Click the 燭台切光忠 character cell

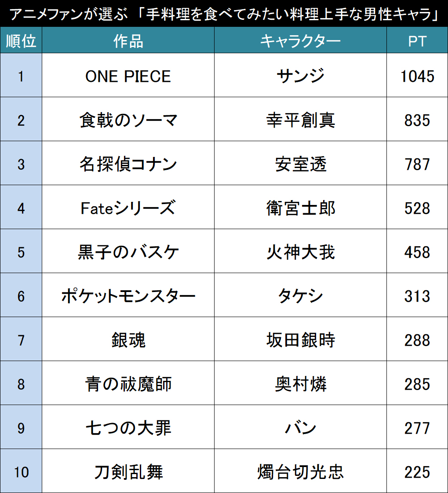click(x=301, y=471)
